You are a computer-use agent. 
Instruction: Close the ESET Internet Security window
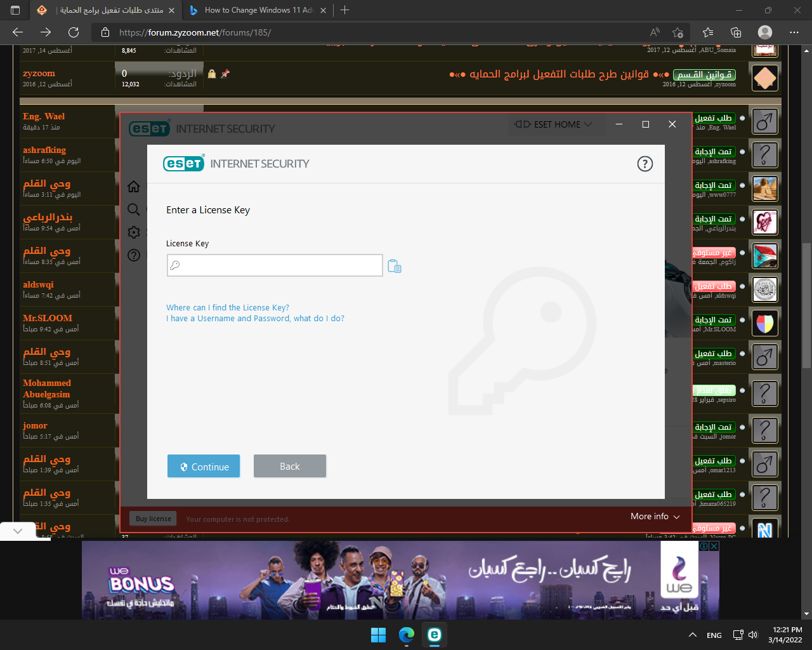(672, 124)
